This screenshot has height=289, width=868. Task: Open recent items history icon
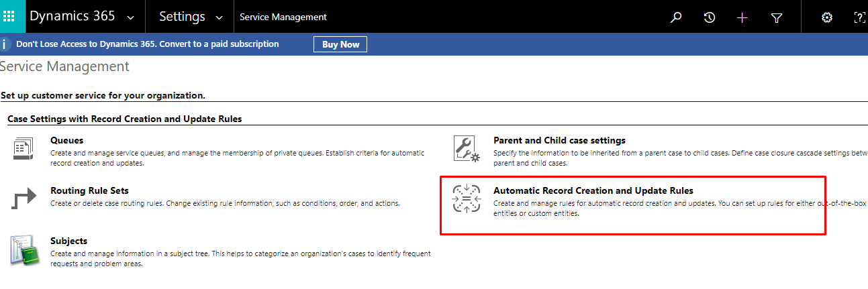click(709, 17)
